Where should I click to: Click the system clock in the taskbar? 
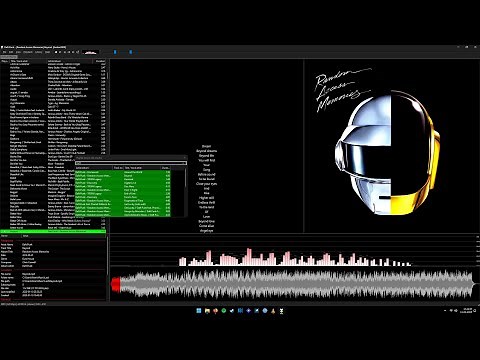pos(465,311)
